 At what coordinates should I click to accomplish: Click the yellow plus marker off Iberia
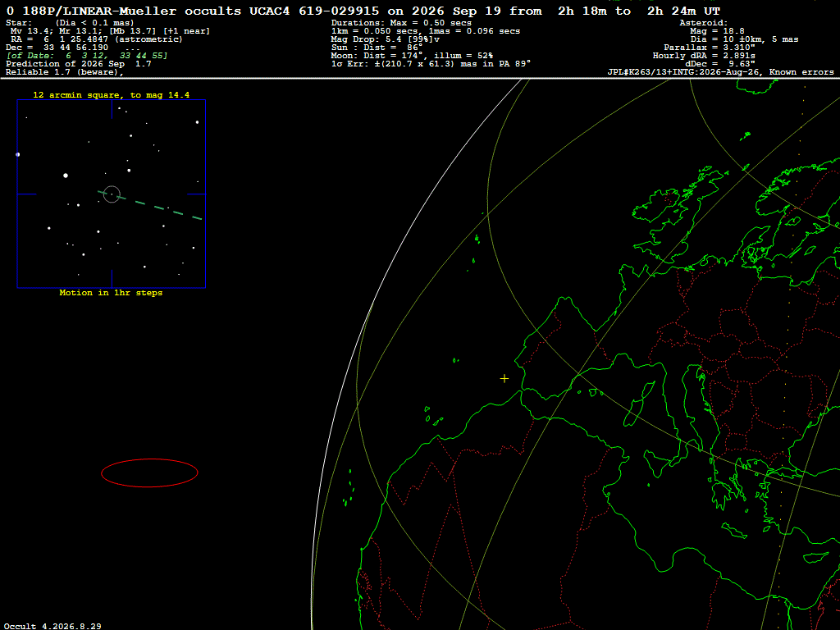coord(504,379)
